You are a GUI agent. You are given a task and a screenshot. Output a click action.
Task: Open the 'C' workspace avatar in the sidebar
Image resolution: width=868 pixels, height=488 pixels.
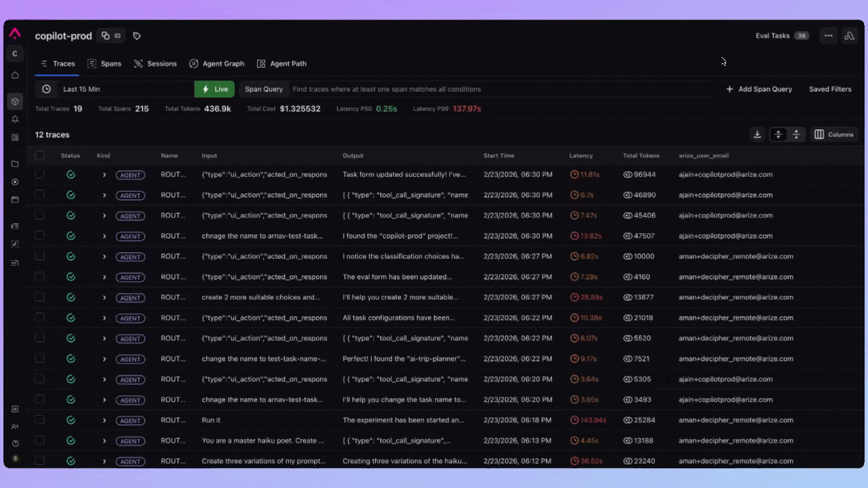click(x=15, y=54)
